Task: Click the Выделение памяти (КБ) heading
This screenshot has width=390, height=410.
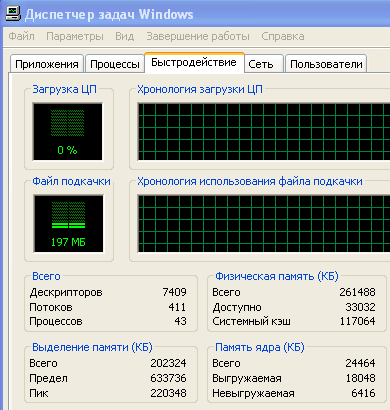Action: (92, 347)
